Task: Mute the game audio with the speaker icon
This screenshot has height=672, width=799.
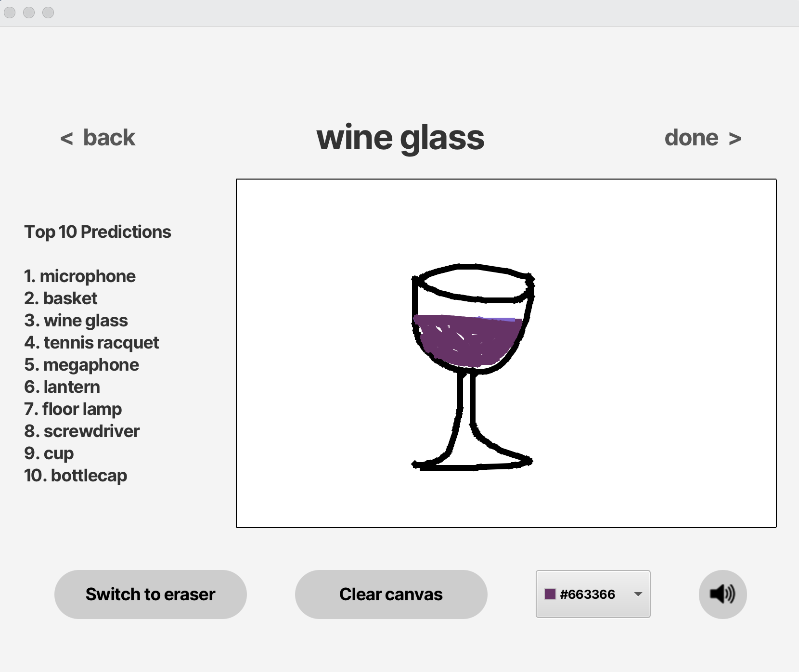Action: (722, 594)
